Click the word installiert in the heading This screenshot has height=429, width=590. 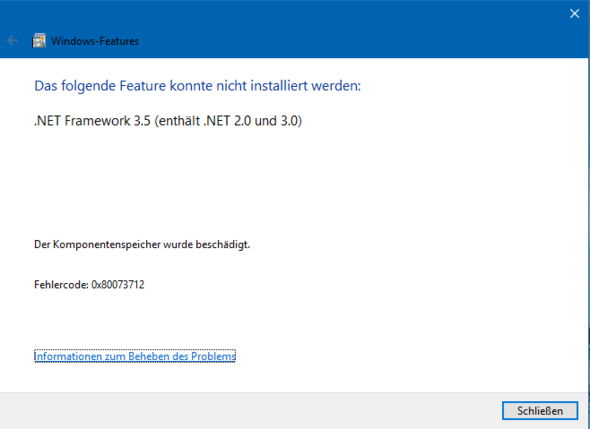(x=279, y=86)
